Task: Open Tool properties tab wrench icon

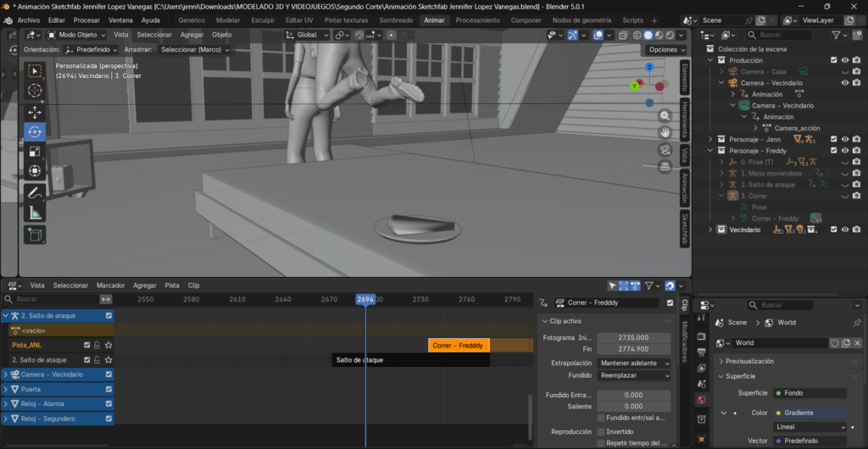Action: click(x=701, y=318)
